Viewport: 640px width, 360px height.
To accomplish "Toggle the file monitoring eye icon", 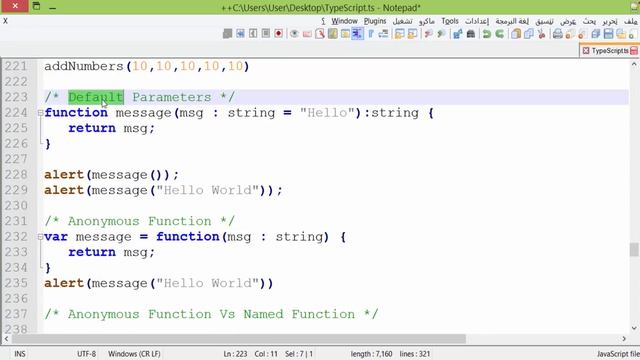I will click(x=294, y=34).
